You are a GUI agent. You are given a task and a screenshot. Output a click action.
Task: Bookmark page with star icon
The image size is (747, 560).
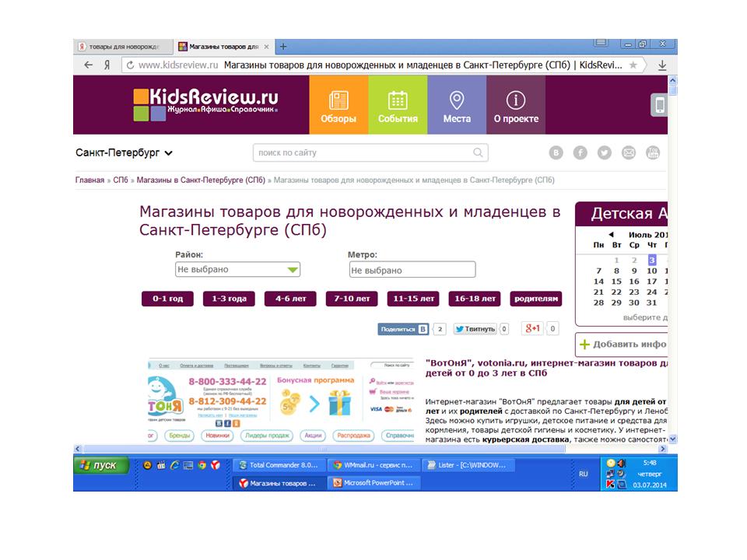(633, 65)
